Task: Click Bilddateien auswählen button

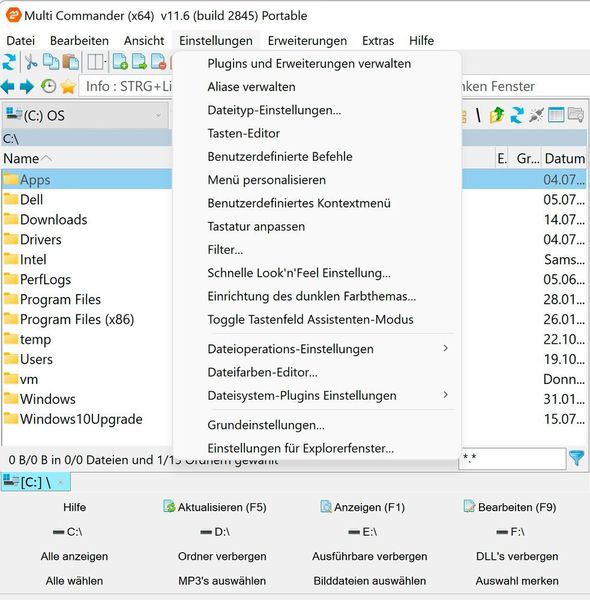Action: [370, 580]
